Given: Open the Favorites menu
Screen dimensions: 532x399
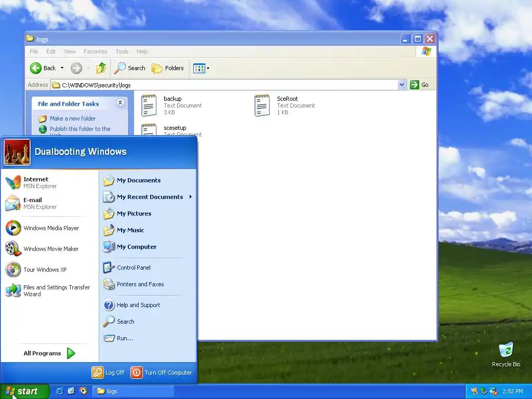Looking at the screenshot, I should [96, 51].
